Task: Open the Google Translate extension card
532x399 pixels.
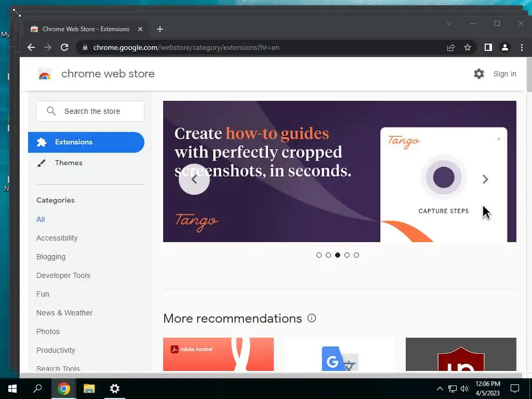Action: (340, 354)
